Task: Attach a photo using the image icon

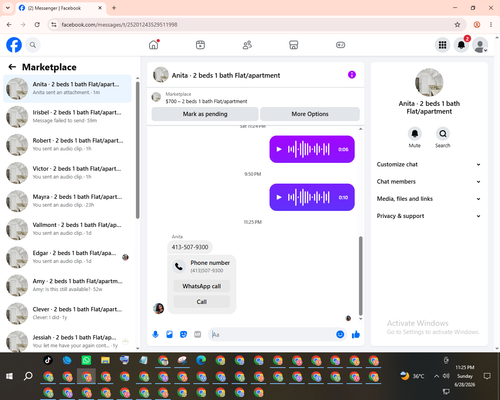Action: tap(169, 334)
